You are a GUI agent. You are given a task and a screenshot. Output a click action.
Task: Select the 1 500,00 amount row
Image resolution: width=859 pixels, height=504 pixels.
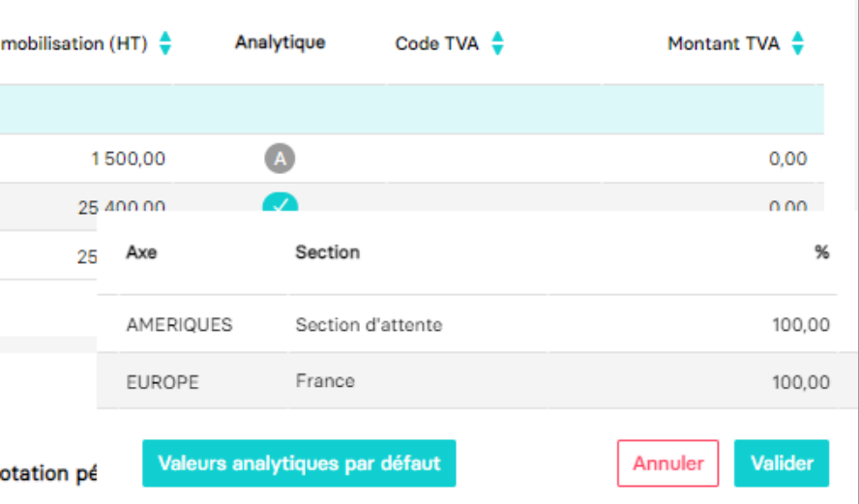412,159
